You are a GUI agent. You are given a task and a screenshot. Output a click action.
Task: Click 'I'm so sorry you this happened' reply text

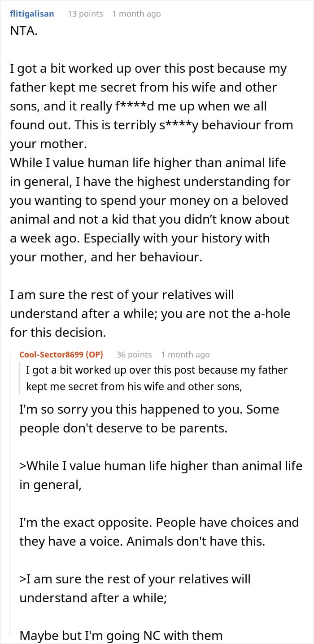(x=149, y=419)
